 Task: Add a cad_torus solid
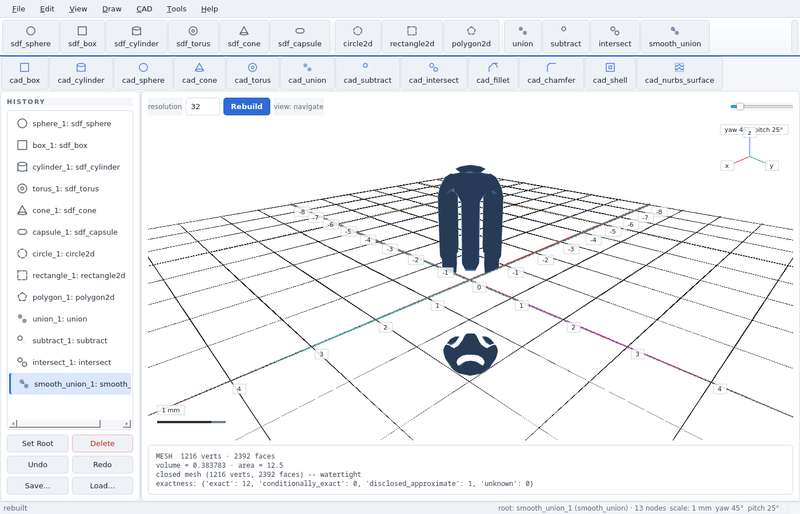(x=253, y=74)
